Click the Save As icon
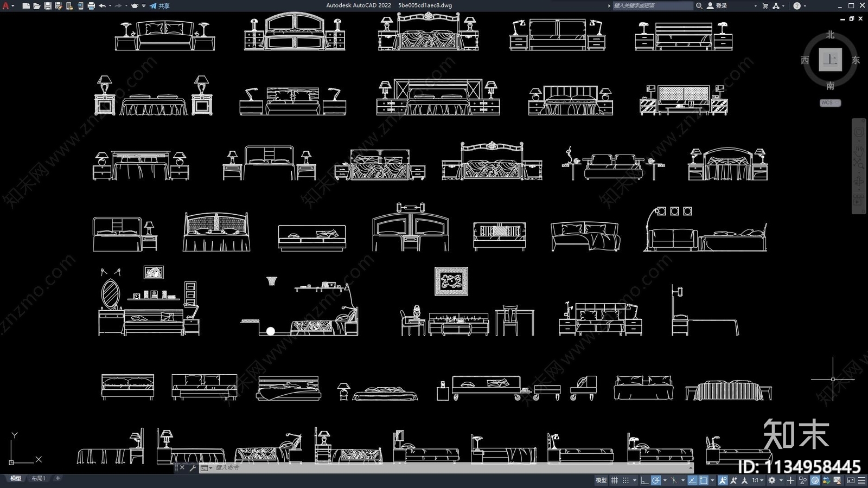This screenshot has width=868, height=488. pyautogui.click(x=59, y=5)
